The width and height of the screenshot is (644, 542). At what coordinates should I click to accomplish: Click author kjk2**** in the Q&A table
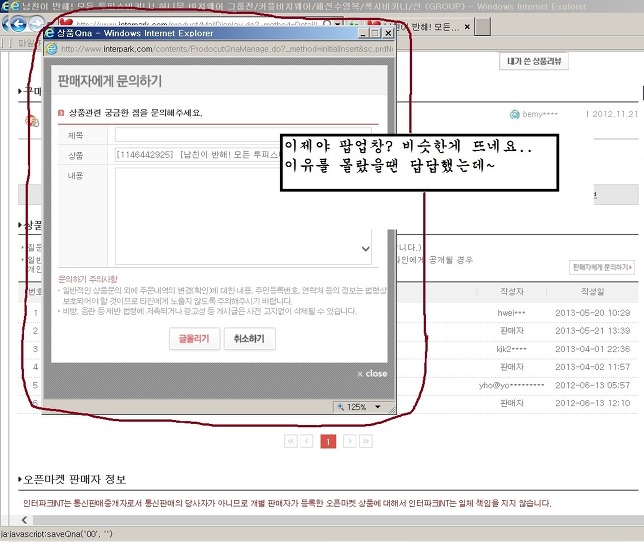point(511,349)
